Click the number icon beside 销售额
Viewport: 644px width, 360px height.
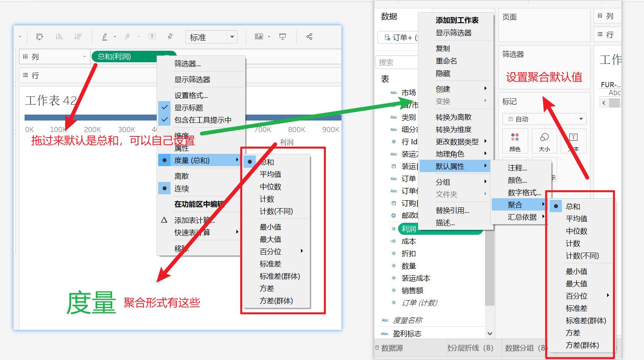pos(394,290)
